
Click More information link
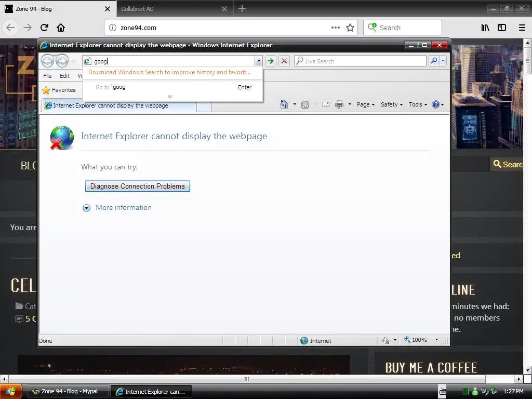(124, 208)
